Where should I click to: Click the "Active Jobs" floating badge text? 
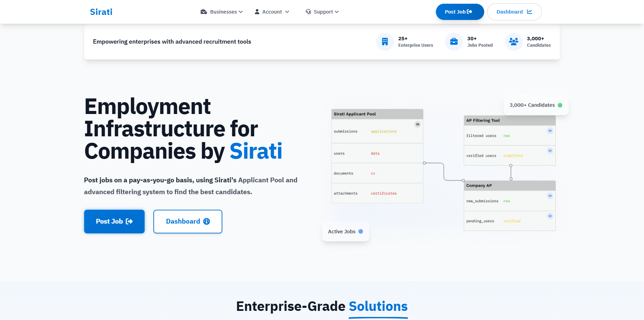click(x=342, y=231)
